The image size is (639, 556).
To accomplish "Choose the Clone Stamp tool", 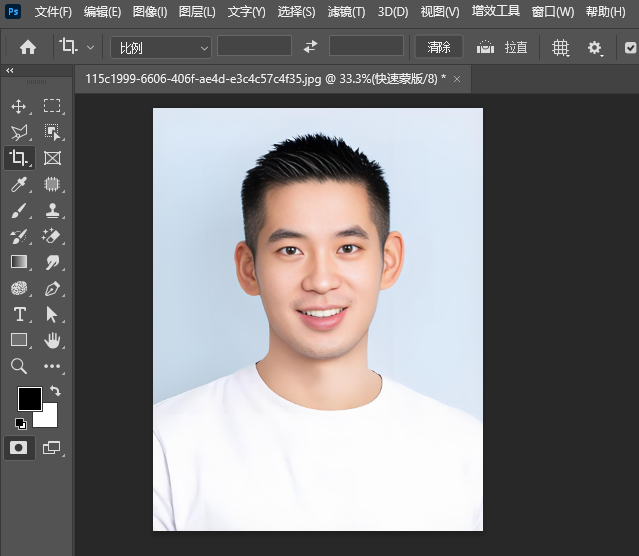I will [52, 210].
